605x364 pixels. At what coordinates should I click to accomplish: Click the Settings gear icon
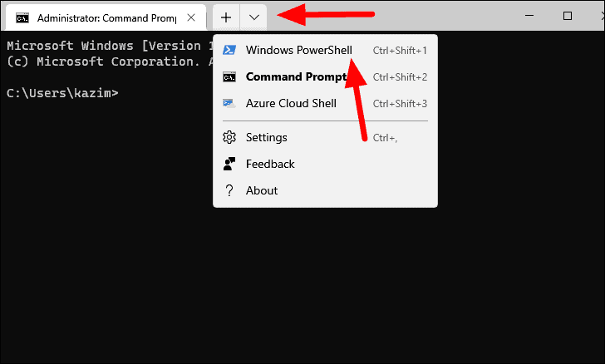pos(229,137)
